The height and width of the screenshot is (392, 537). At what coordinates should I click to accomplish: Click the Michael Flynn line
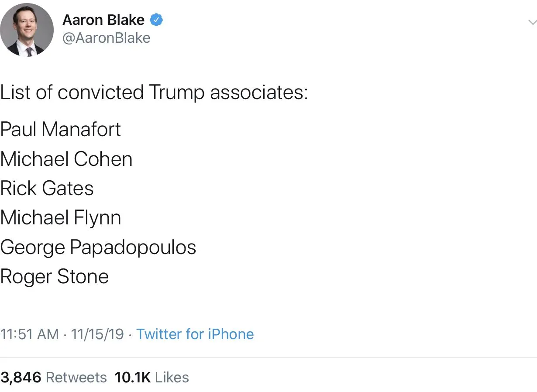(61, 218)
